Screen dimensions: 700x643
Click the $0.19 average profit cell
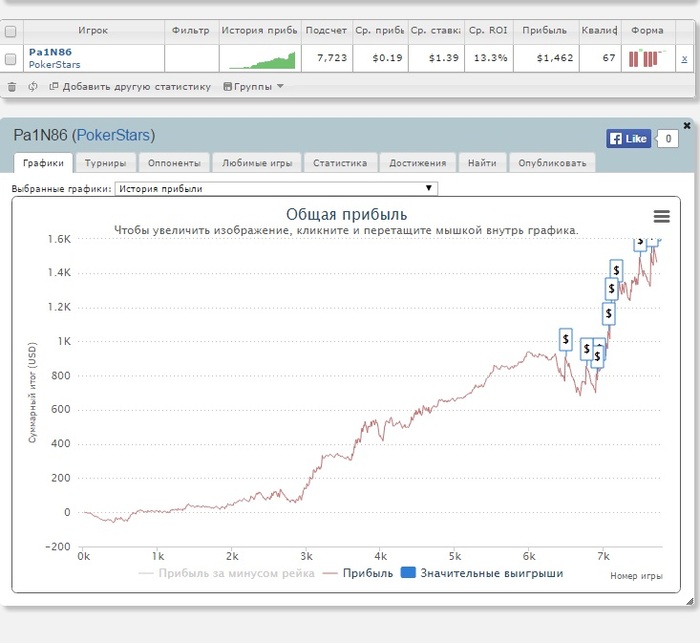point(381,58)
